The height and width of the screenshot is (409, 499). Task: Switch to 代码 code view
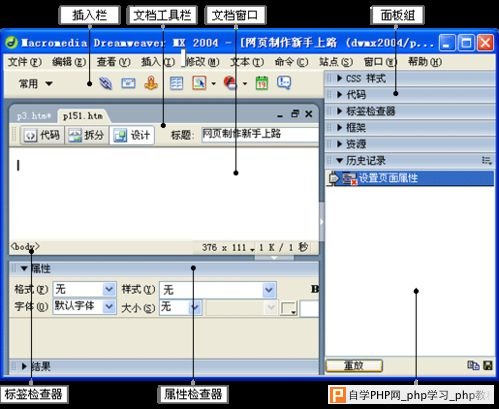pos(42,135)
